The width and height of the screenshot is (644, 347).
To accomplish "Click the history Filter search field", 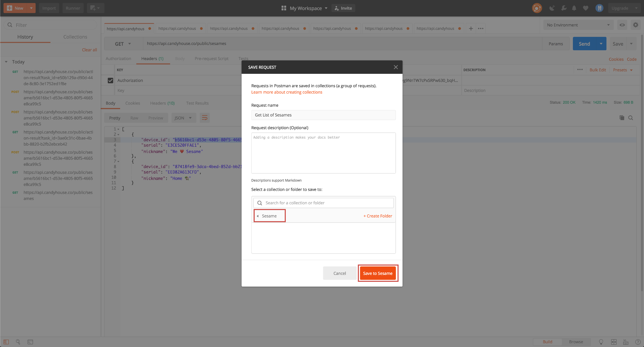I will point(50,25).
